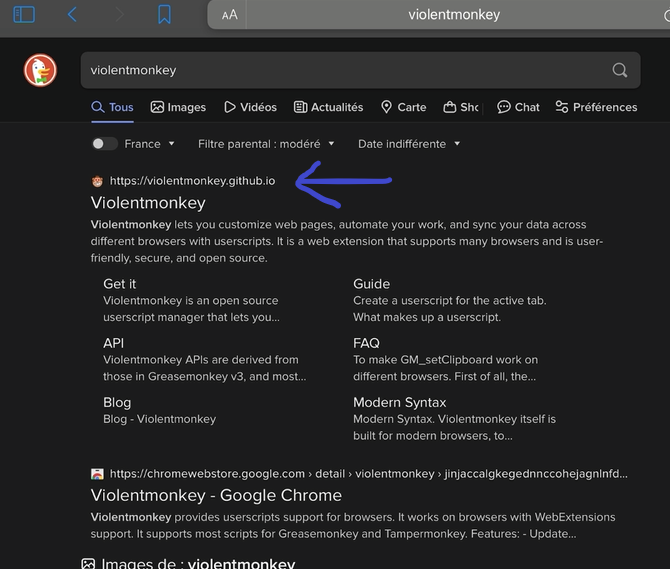Image resolution: width=670 pixels, height=569 pixels.
Task: Click the DuckDuckGo duck logo
Action: [x=41, y=70]
